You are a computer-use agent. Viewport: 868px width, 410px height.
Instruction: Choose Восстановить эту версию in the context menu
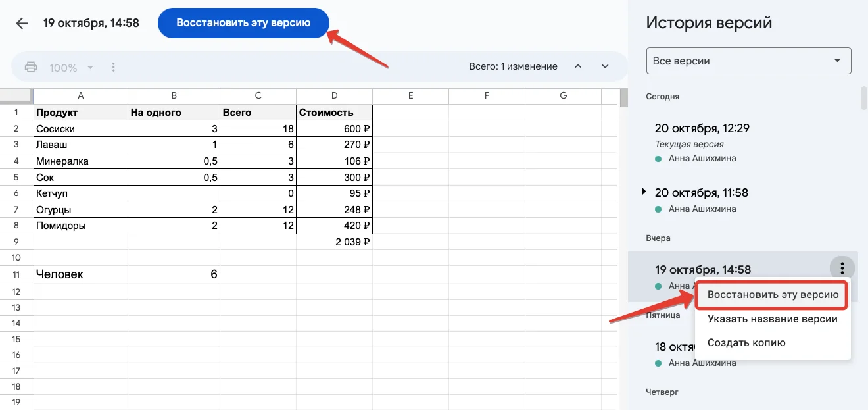pos(771,295)
